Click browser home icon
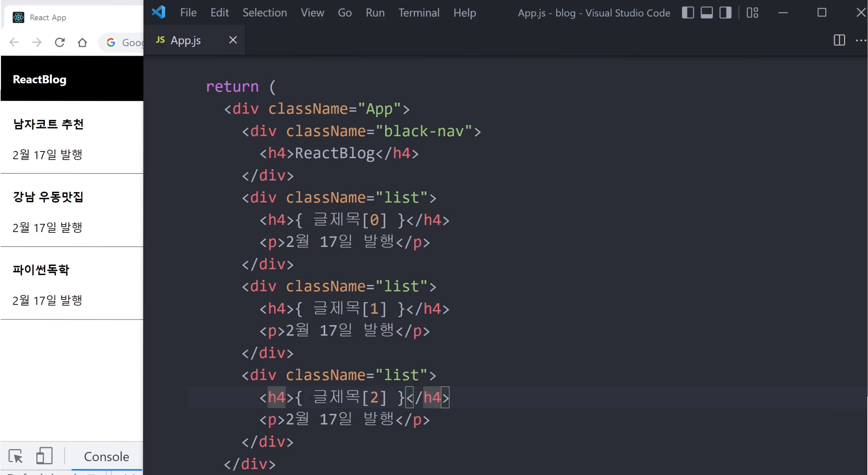 (x=82, y=42)
